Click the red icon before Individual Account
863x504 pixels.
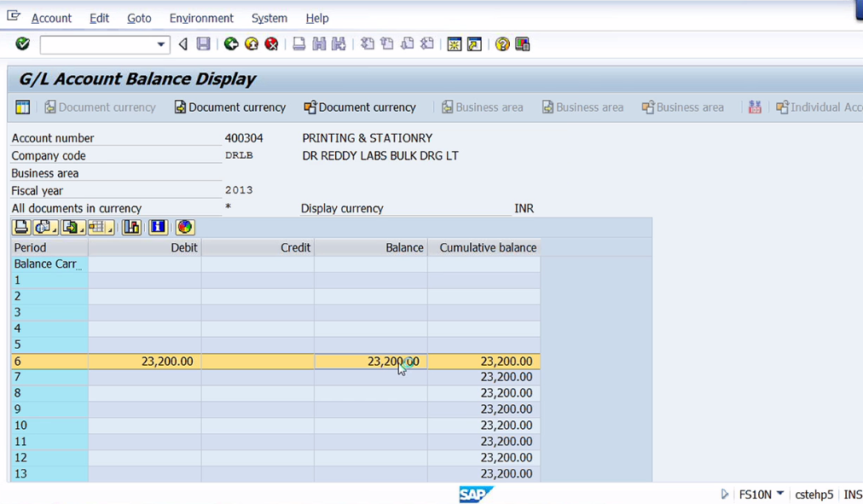pyautogui.click(x=755, y=107)
